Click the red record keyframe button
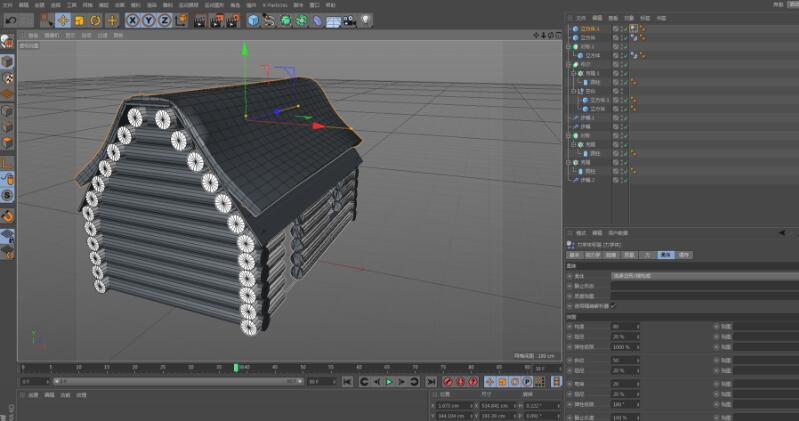The height and width of the screenshot is (421, 799). click(x=446, y=381)
